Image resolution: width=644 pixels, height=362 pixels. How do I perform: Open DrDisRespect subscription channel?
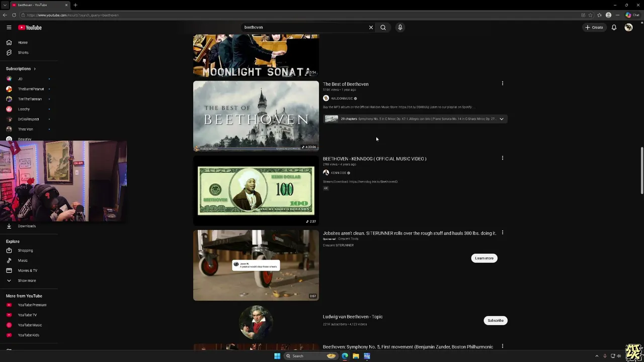click(29, 119)
